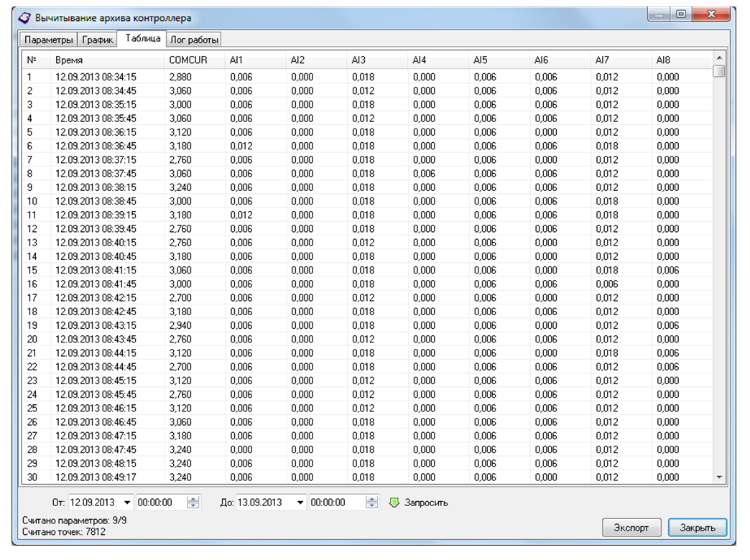Click the application icon in title bar

pyautogui.click(x=24, y=17)
